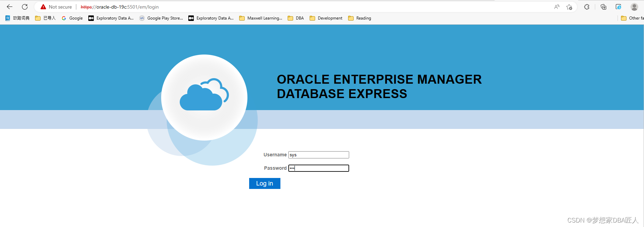
Task: Open the 欧路词典 bookmark
Action: [x=18, y=18]
